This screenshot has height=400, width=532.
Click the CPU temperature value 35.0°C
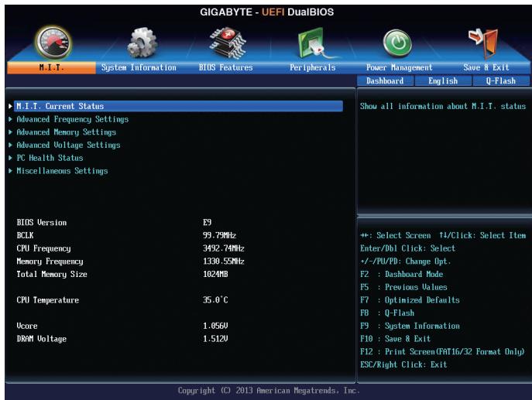coord(215,300)
